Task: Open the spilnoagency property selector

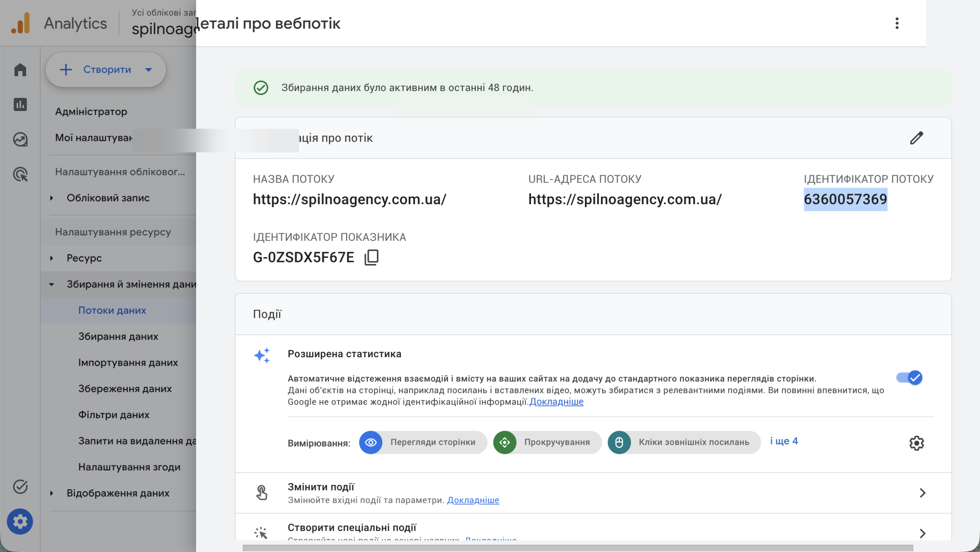Action: [163, 29]
